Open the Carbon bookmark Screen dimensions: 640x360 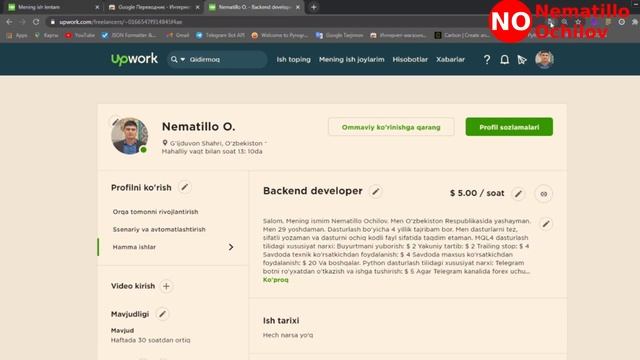click(x=462, y=36)
